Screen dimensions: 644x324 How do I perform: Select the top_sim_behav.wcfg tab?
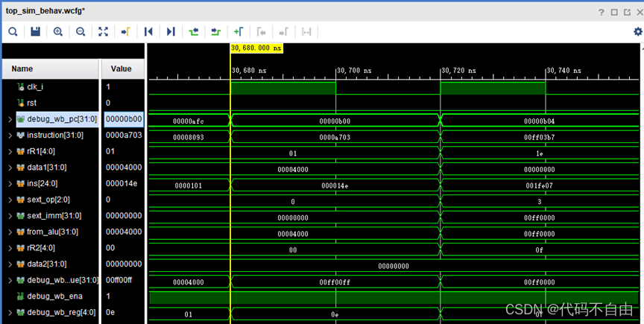tap(45, 11)
